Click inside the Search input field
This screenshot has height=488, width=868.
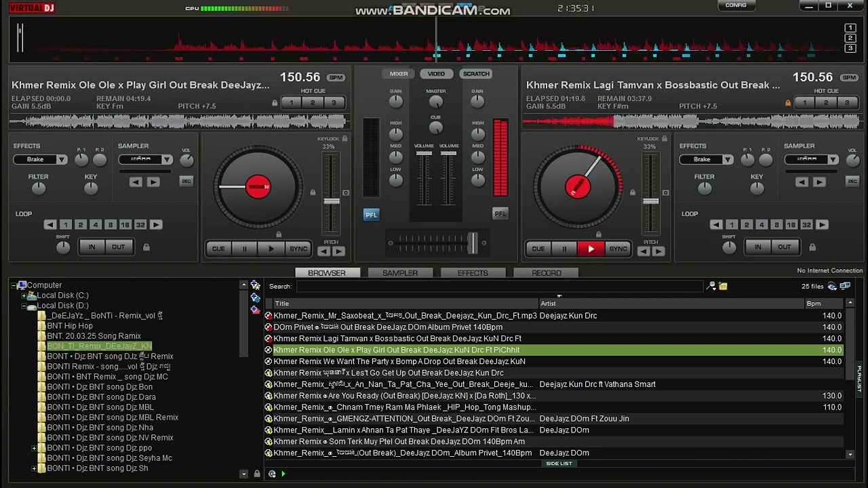(x=499, y=286)
